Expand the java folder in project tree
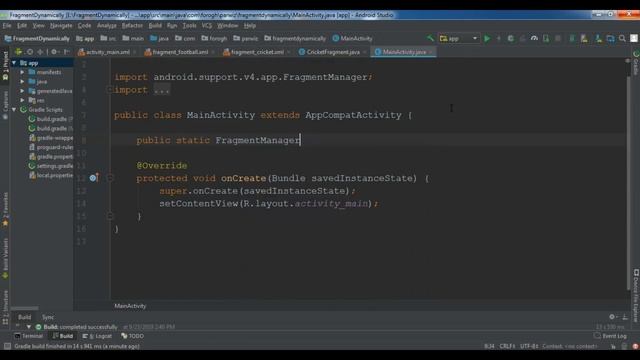Image resolution: width=640 pixels, height=360 pixels. [x=22, y=82]
